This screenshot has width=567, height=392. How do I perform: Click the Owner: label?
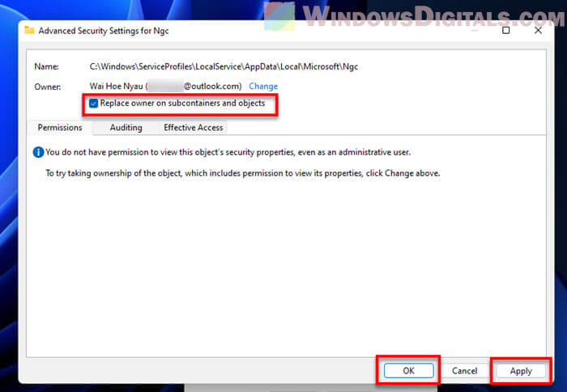click(x=47, y=87)
